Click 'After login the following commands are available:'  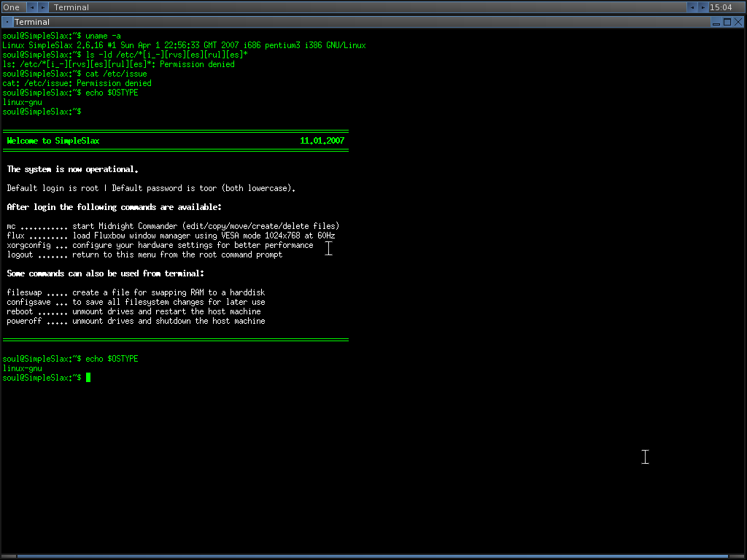(x=114, y=207)
